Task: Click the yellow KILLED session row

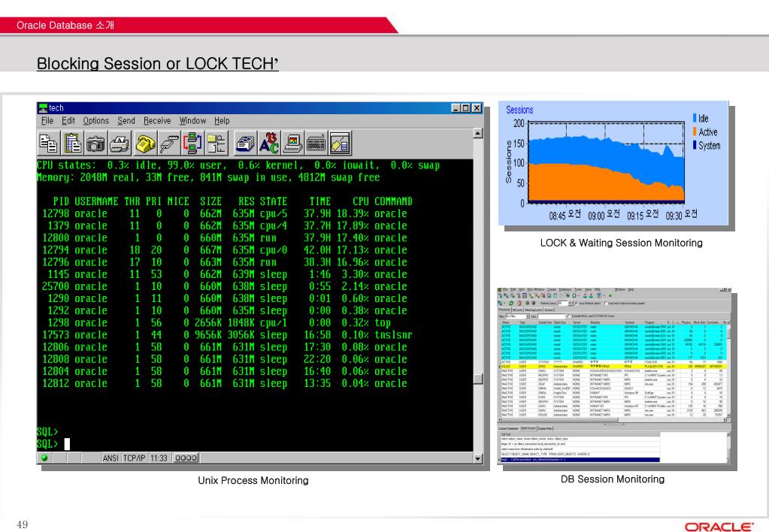Action: (x=613, y=366)
